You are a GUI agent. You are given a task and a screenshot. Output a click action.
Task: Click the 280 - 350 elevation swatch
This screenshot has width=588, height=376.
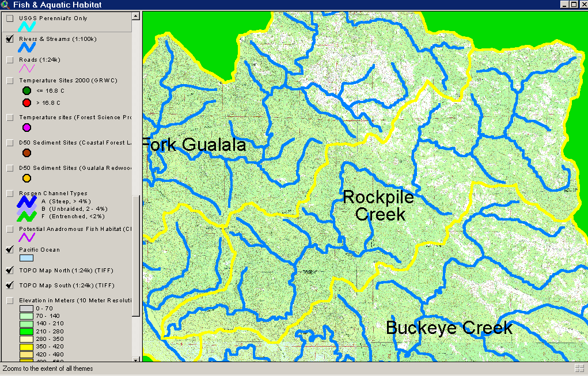pyautogui.click(x=26, y=339)
